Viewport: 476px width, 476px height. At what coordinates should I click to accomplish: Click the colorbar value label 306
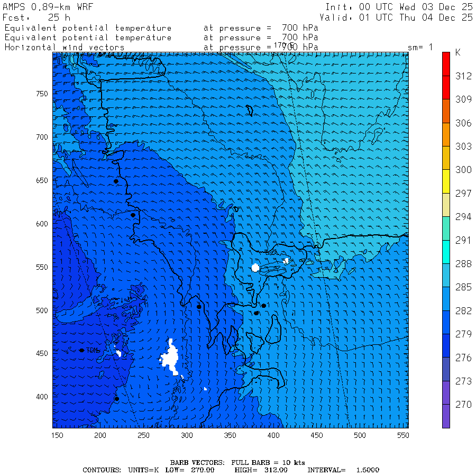[463, 123]
